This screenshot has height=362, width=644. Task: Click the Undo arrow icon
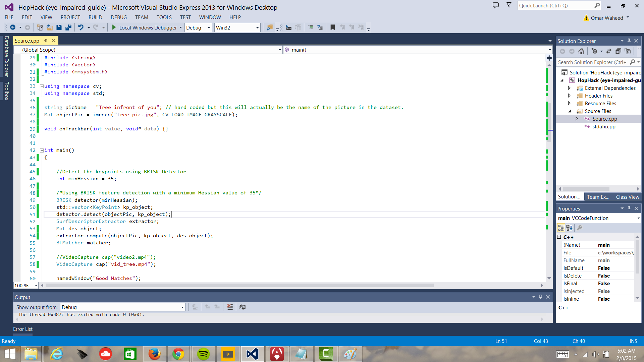(x=80, y=27)
